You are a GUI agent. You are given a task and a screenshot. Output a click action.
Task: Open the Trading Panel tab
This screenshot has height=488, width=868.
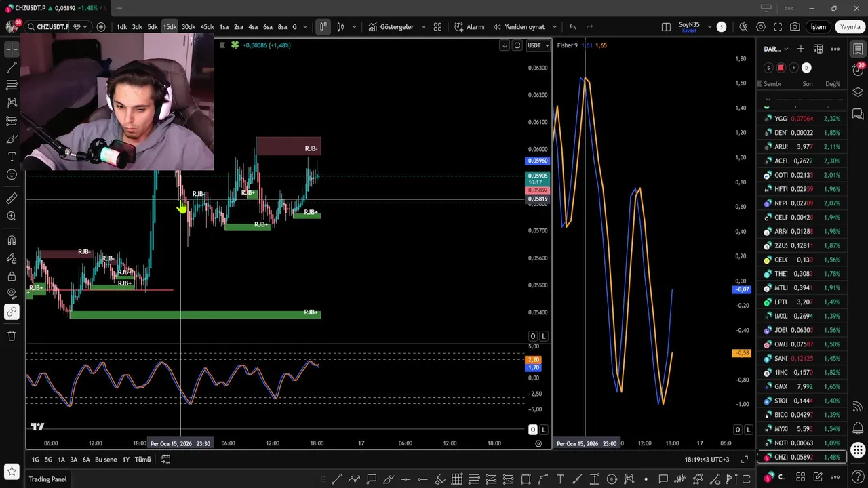[x=47, y=479]
